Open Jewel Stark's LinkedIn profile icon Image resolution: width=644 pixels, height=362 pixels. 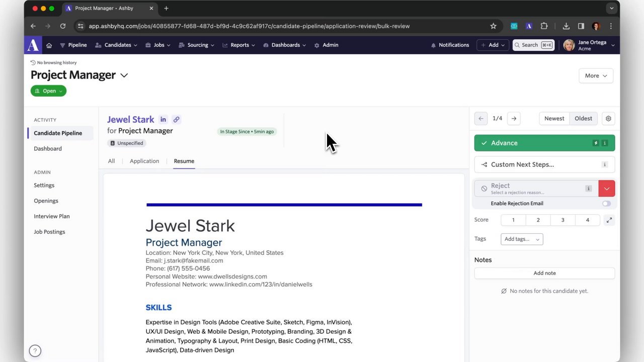pos(163,120)
